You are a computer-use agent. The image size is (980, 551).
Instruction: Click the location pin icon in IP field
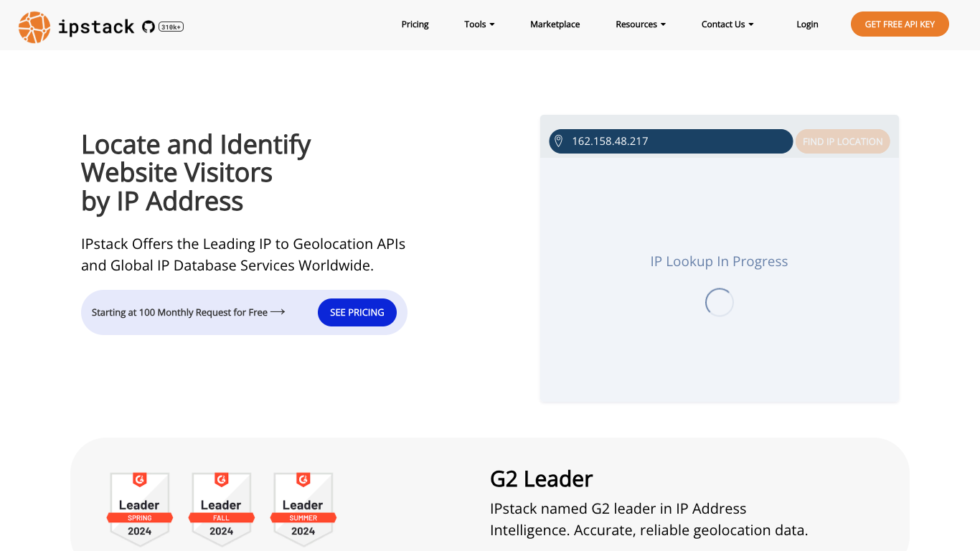click(x=559, y=141)
